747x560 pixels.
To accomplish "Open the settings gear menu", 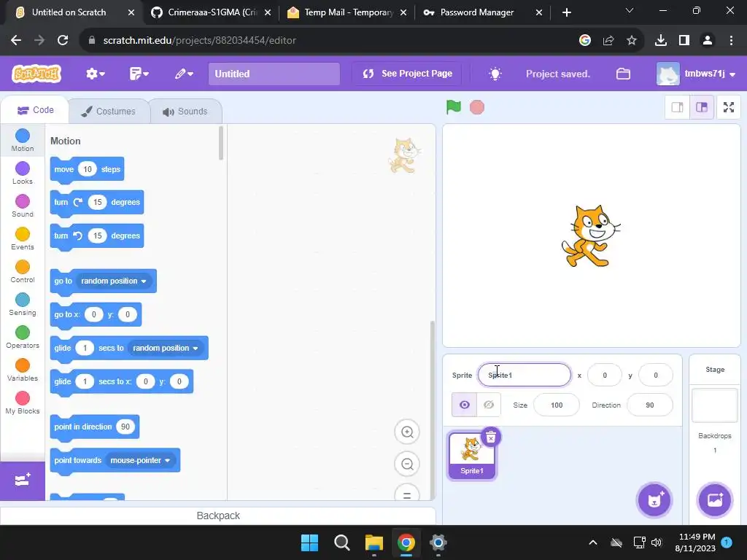I will [x=96, y=74].
